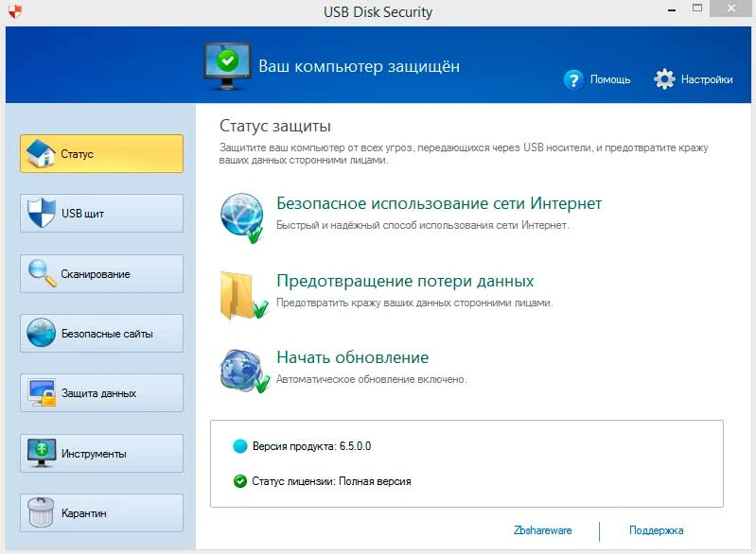Screen dimensions: 756x554
Task: Open the Защита данных section
Action: point(102,393)
